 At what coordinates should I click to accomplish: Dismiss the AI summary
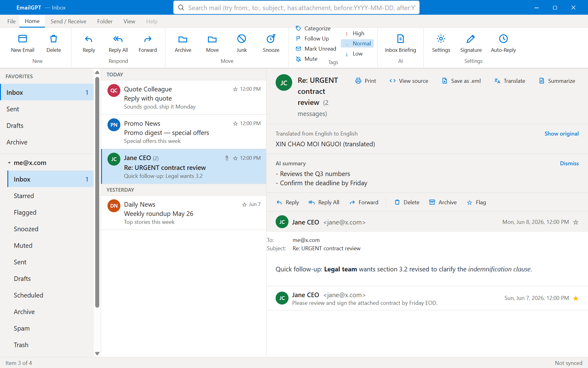pyautogui.click(x=569, y=163)
